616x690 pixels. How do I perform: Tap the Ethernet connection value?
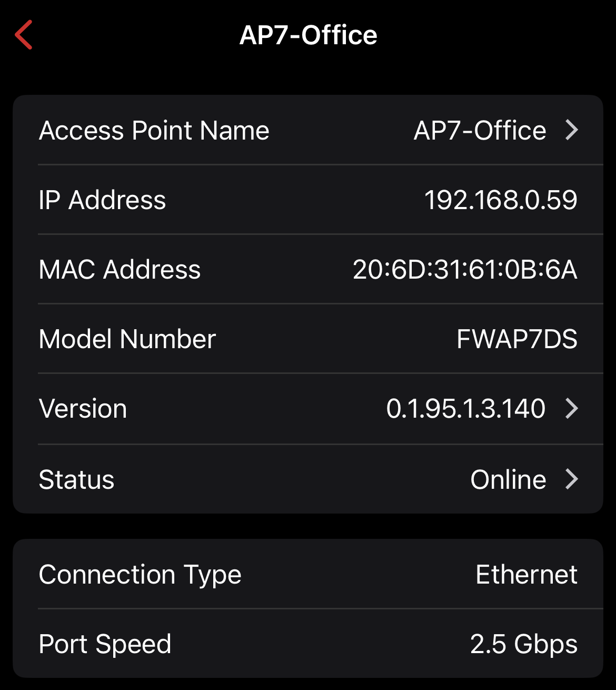point(526,574)
